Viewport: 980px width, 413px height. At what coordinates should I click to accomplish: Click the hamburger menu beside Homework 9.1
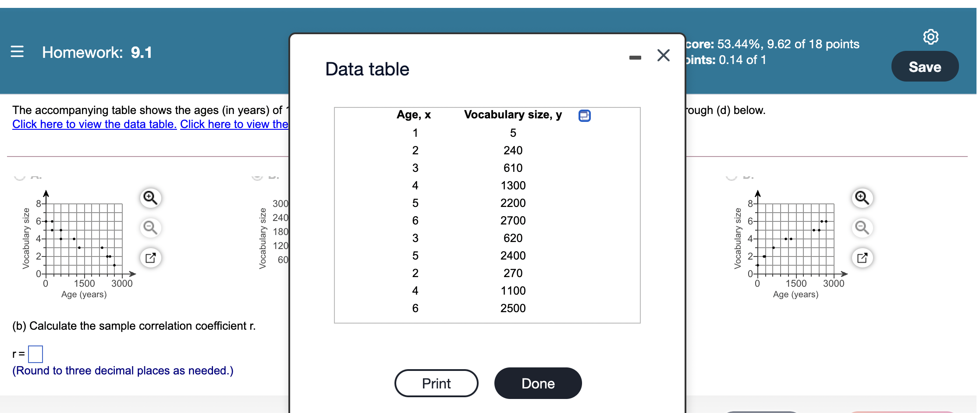[17, 52]
